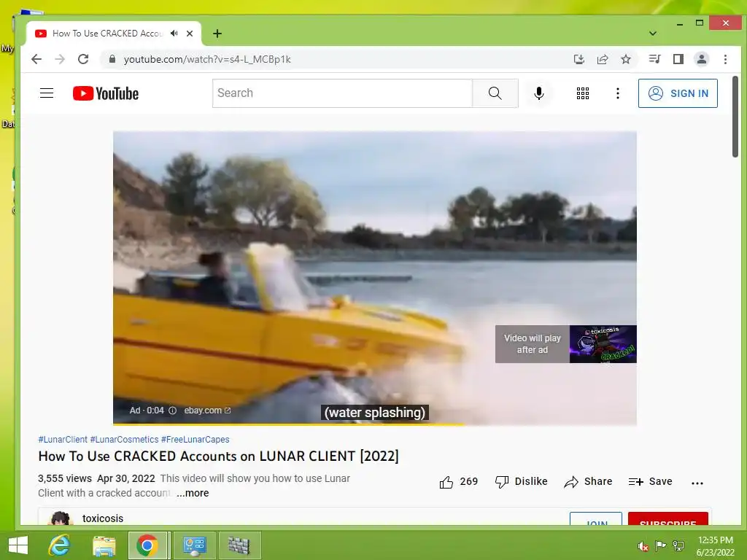This screenshot has height=560, width=747.
Task: Install app via address bar icon
Action: click(x=578, y=59)
